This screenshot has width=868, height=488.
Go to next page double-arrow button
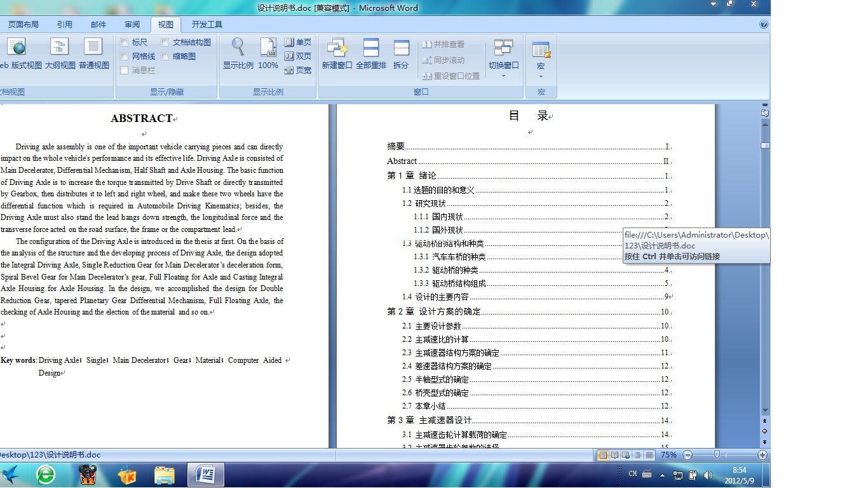(x=765, y=442)
